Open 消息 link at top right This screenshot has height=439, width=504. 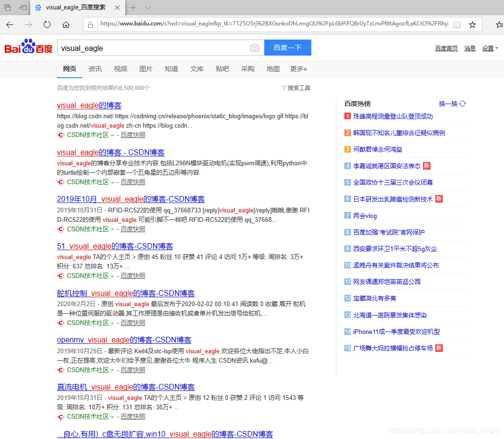pyautogui.click(x=470, y=49)
